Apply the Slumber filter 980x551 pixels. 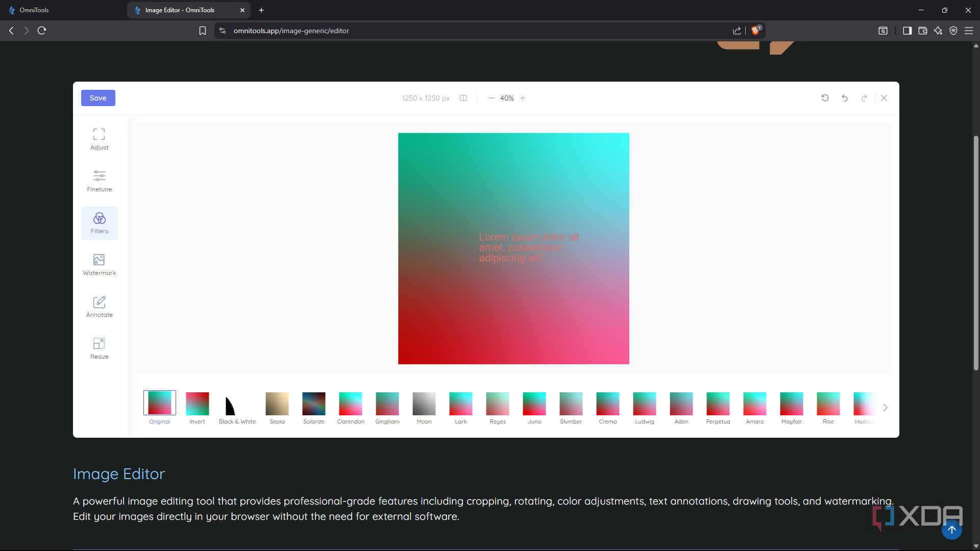(x=571, y=408)
